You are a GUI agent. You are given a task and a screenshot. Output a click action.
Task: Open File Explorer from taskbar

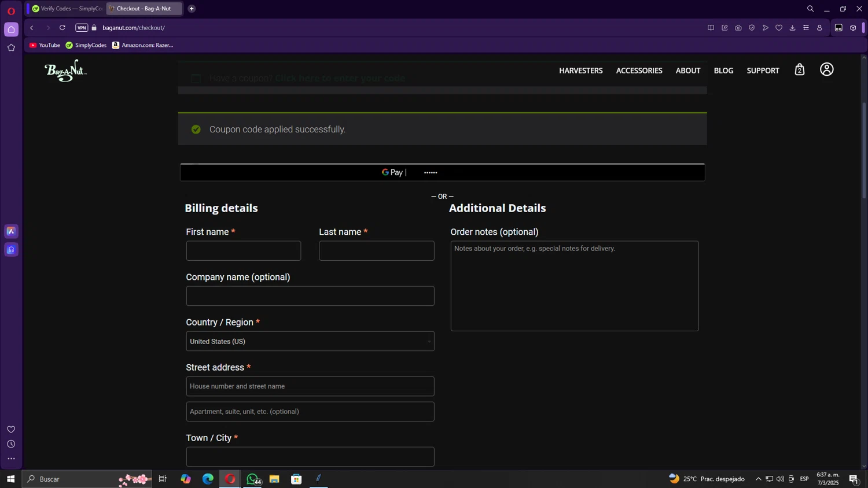pyautogui.click(x=274, y=479)
